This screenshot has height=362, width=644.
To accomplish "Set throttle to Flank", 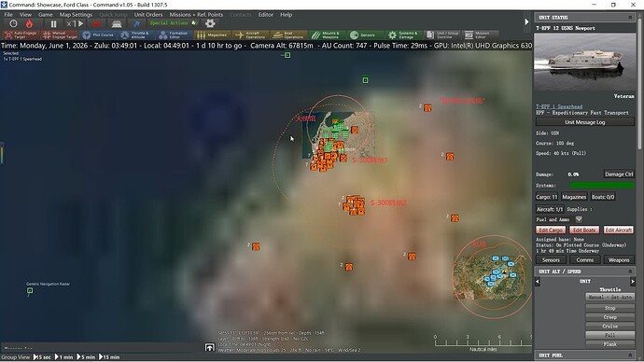I will point(609,344).
